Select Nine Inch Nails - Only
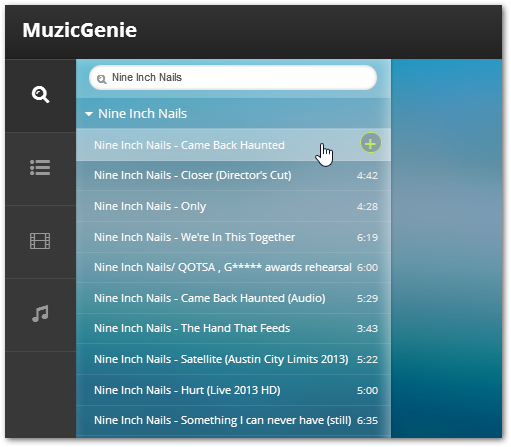The width and height of the screenshot is (511, 447). 233,206
